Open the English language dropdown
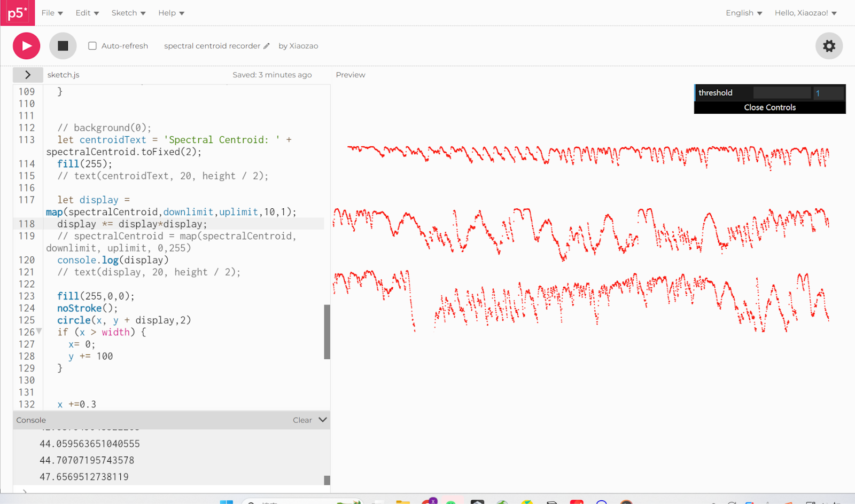This screenshot has width=855, height=504. pyautogui.click(x=744, y=13)
